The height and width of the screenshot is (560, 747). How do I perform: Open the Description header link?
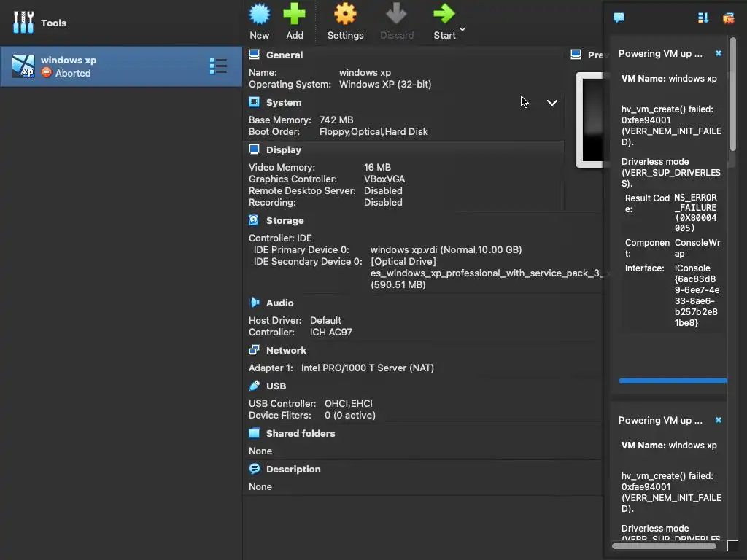[x=293, y=469]
